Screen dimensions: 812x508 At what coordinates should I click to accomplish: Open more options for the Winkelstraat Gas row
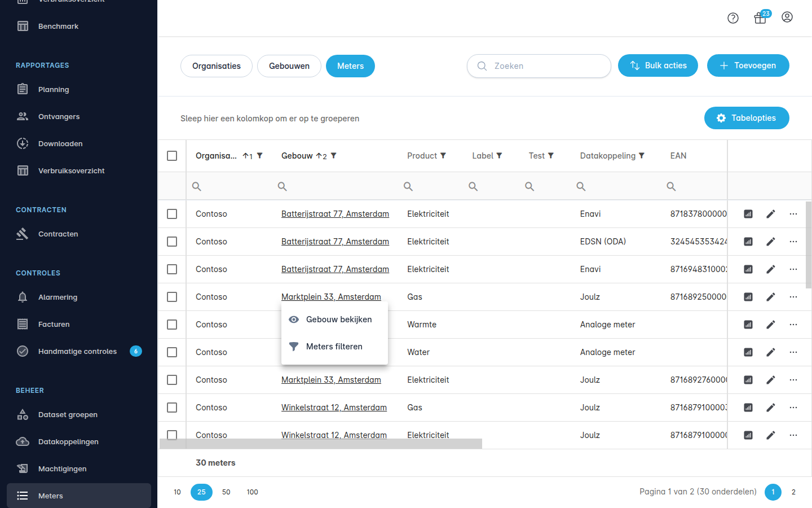793,408
